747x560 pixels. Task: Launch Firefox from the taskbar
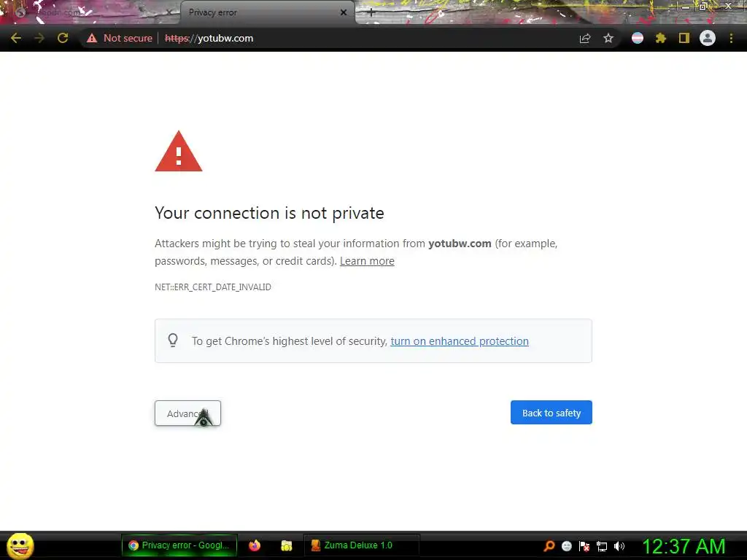coord(255,545)
